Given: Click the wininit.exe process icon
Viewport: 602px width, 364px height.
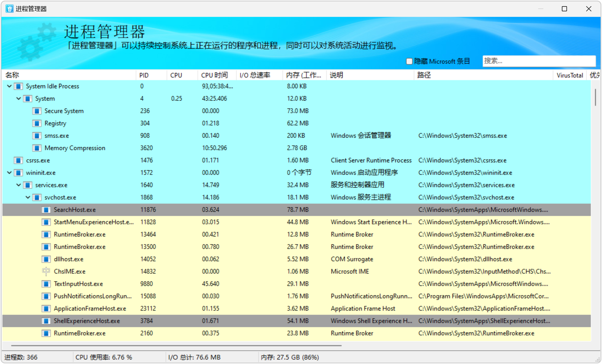Looking at the screenshot, I should click(19, 173).
